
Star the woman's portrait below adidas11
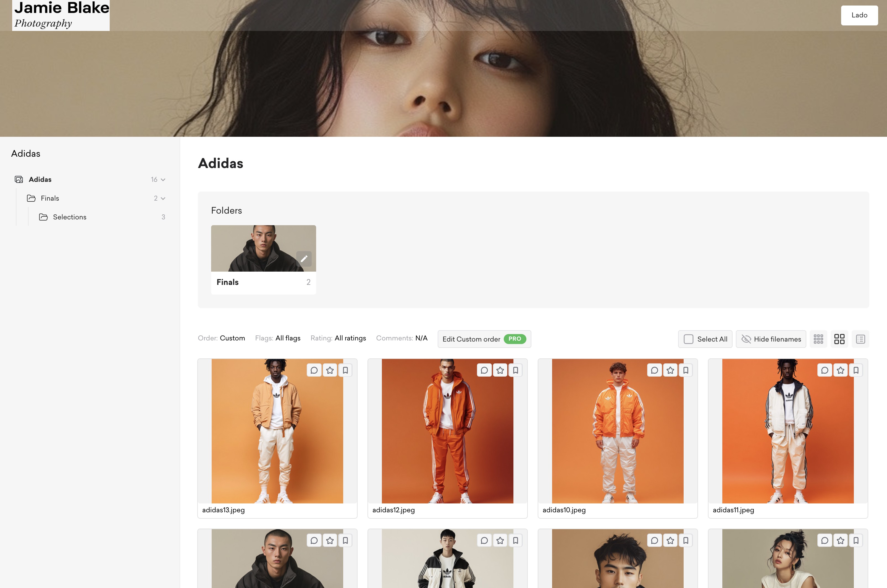coord(841,541)
